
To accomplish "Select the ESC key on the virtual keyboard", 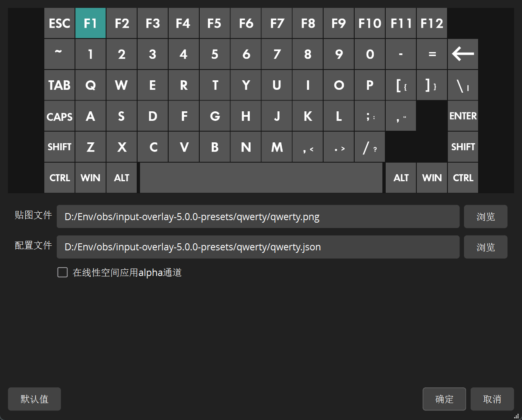I will click(x=59, y=23).
